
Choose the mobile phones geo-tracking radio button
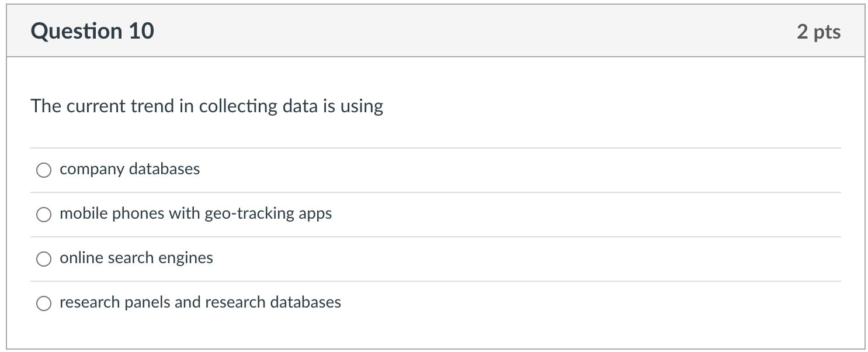(x=44, y=215)
